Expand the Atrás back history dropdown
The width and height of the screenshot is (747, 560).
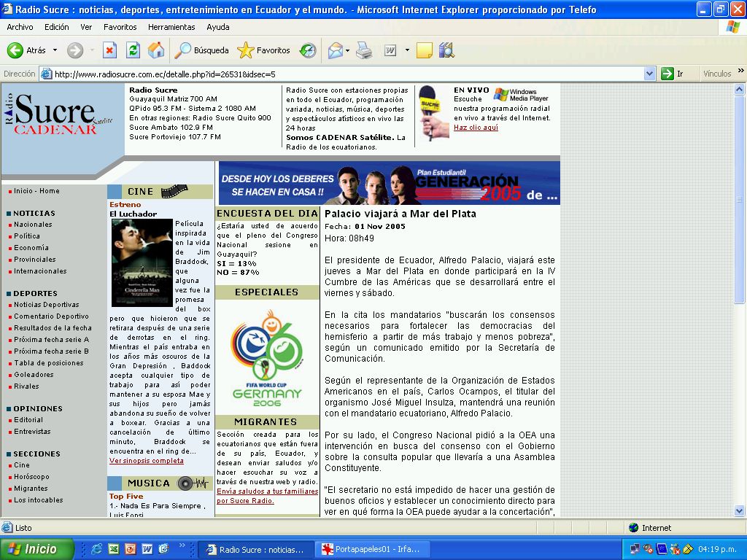point(55,50)
